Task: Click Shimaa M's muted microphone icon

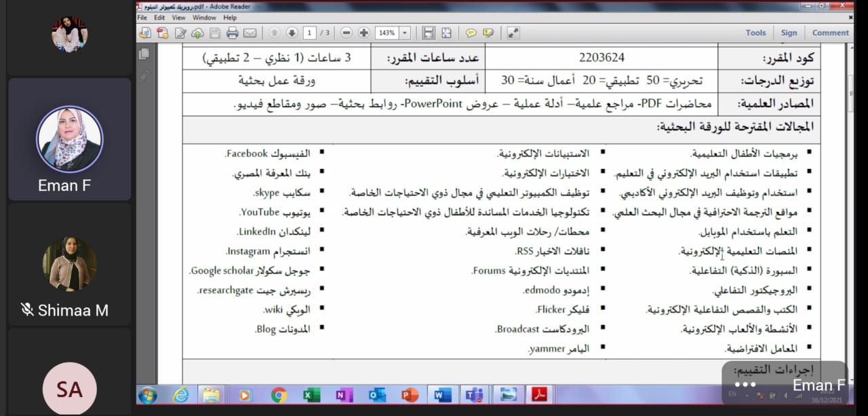Action: tap(27, 310)
